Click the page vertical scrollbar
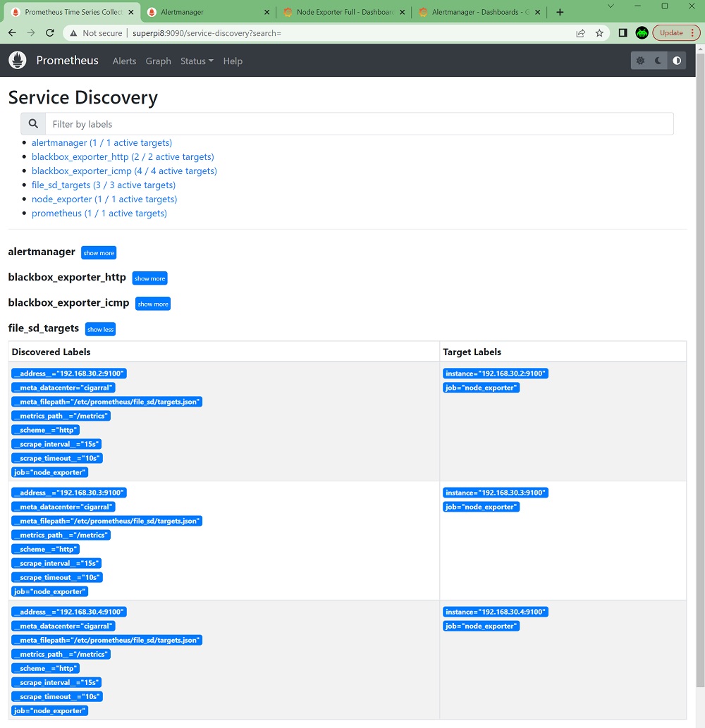The width and height of the screenshot is (705, 728). (699, 352)
